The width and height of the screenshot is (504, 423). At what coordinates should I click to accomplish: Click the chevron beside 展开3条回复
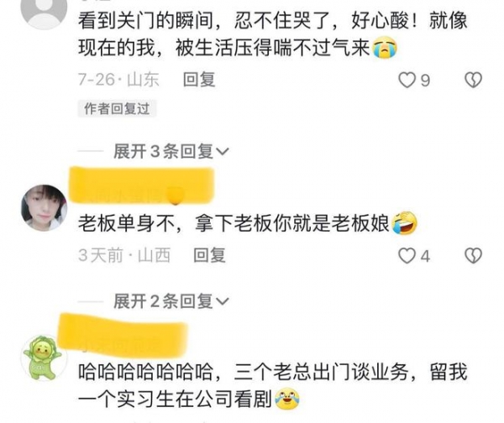coord(223,152)
